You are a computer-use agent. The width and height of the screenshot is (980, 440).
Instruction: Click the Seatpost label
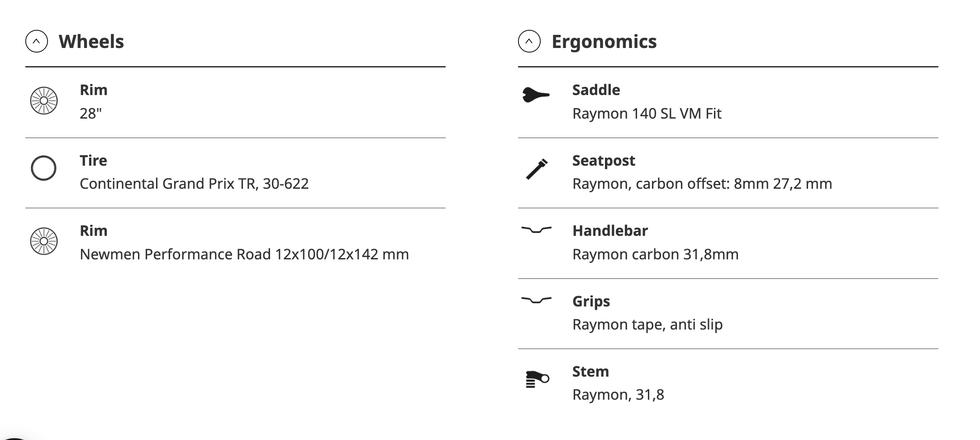click(603, 161)
